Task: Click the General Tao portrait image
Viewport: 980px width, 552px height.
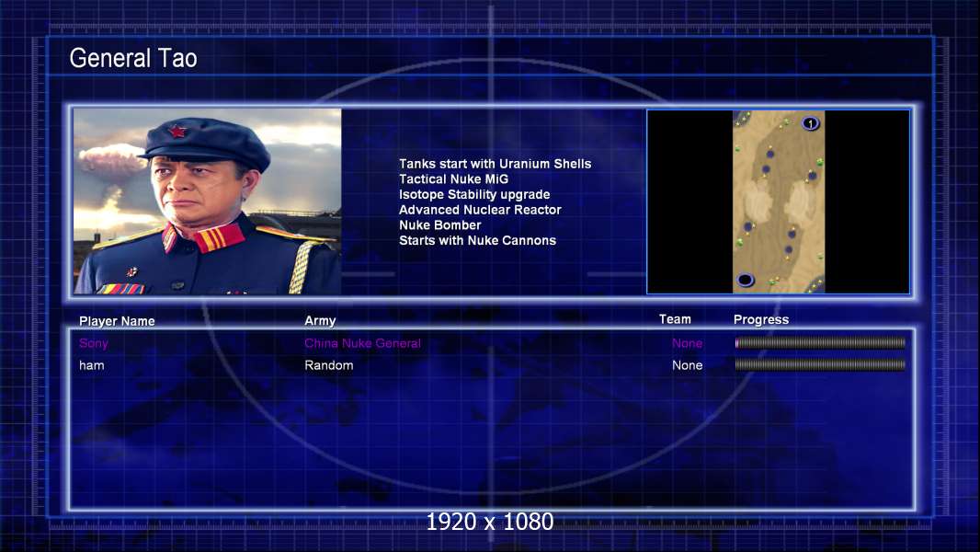Action: [x=208, y=201]
